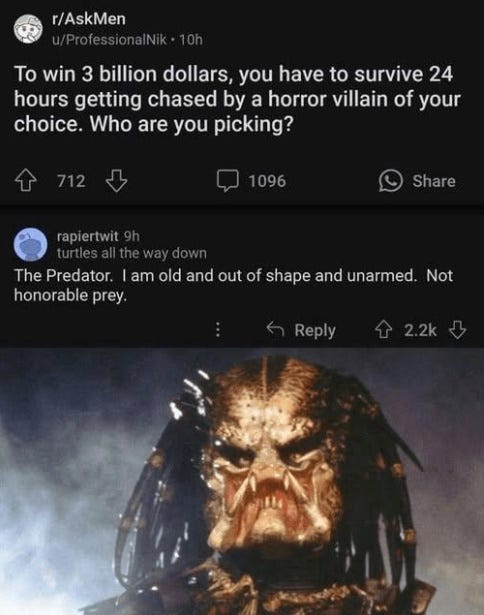Select the Predator comment text
This screenshot has width=484, height=615.
[x=233, y=285]
